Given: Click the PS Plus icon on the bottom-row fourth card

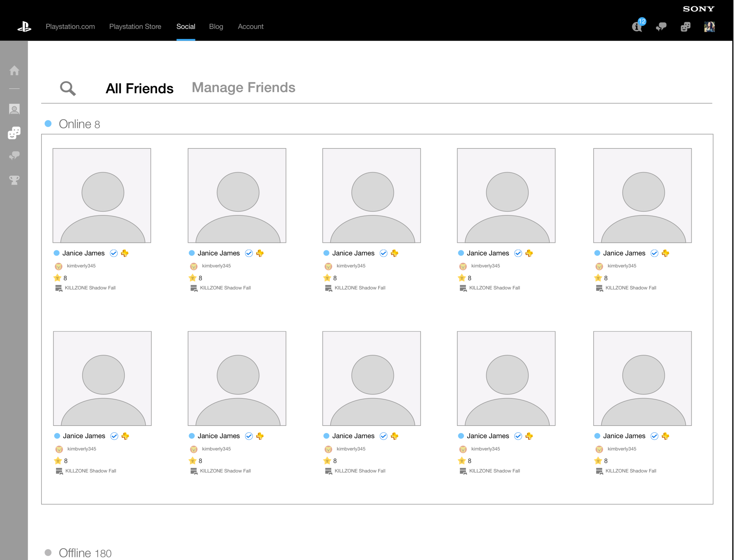Looking at the screenshot, I should [529, 436].
